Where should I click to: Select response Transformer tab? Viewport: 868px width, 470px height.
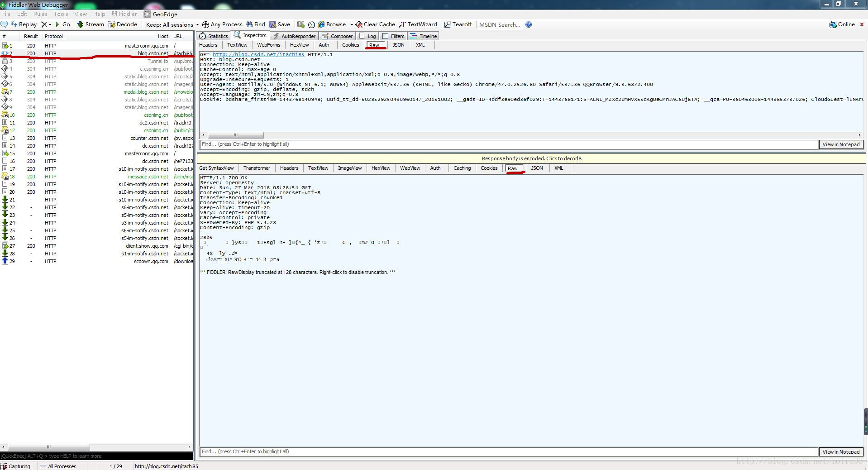point(257,168)
